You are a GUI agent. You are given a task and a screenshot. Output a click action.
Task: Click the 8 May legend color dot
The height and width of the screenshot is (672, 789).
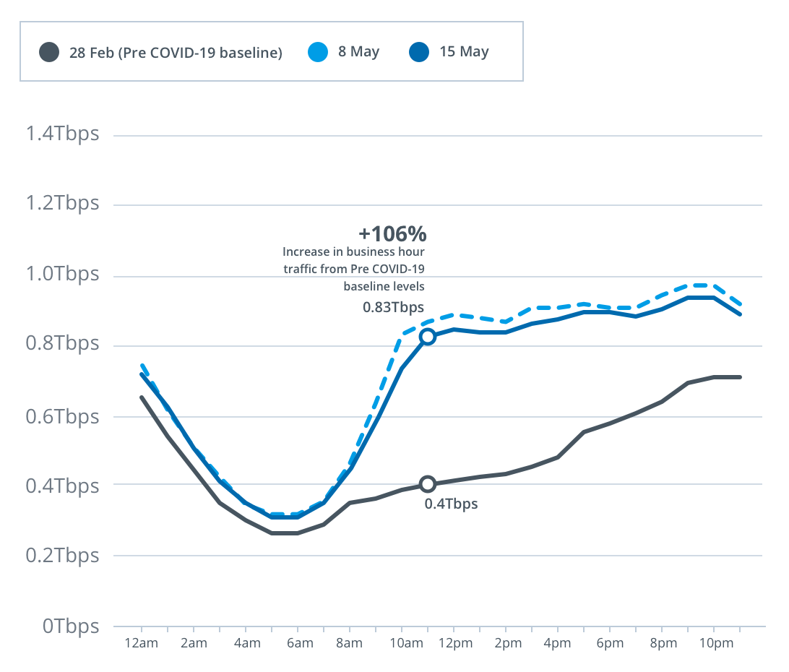coord(318,52)
